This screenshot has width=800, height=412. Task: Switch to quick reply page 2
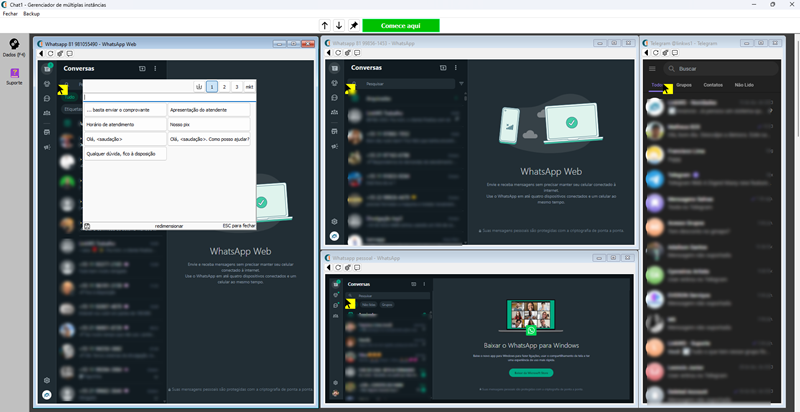click(225, 88)
